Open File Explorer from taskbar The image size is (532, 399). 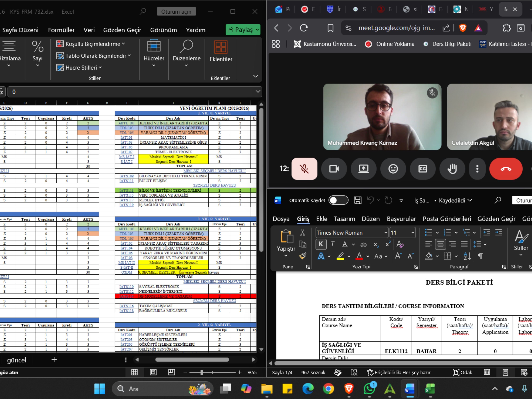click(x=267, y=389)
